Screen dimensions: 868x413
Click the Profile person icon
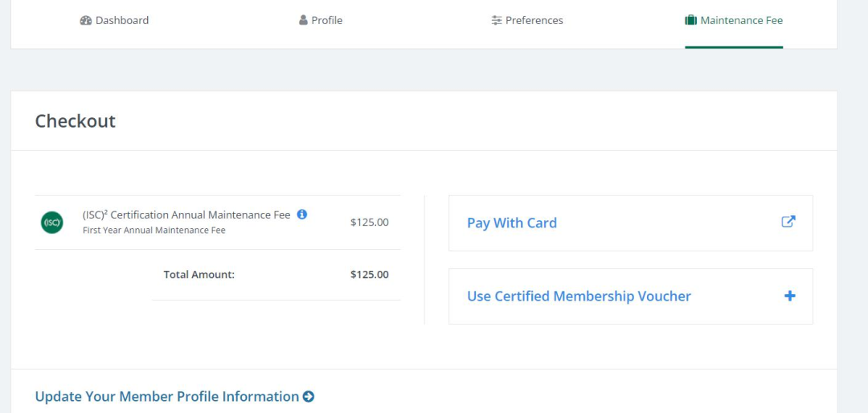point(303,20)
